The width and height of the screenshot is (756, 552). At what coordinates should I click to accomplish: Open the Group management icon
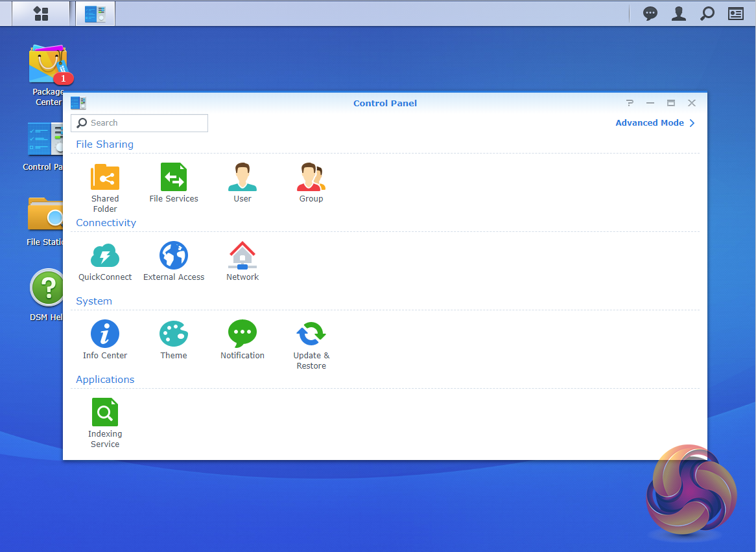tap(311, 178)
